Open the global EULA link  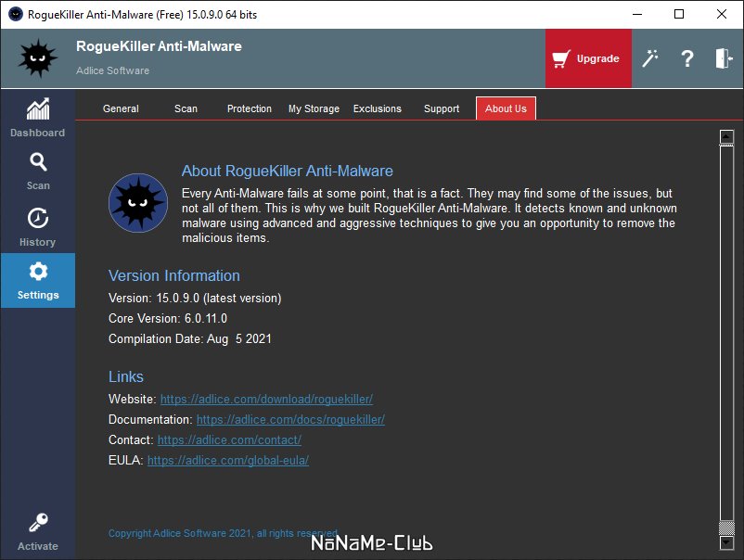point(228,461)
